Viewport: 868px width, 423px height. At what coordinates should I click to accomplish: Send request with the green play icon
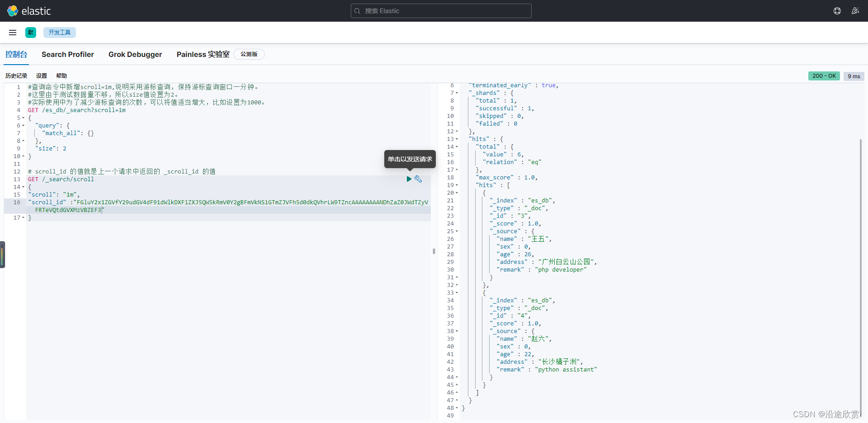(x=409, y=179)
